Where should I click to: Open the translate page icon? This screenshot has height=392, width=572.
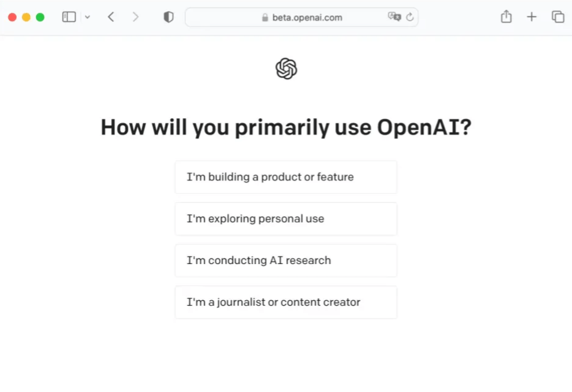(x=394, y=17)
